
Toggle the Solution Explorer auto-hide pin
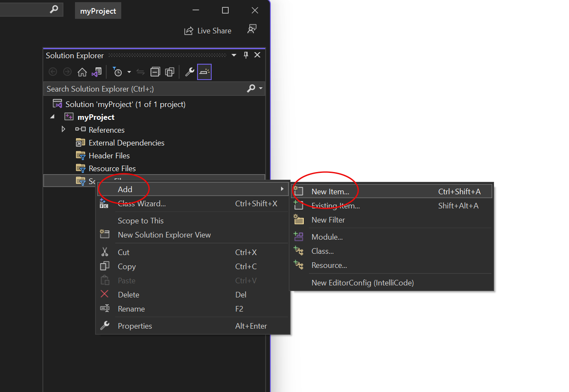coord(246,55)
